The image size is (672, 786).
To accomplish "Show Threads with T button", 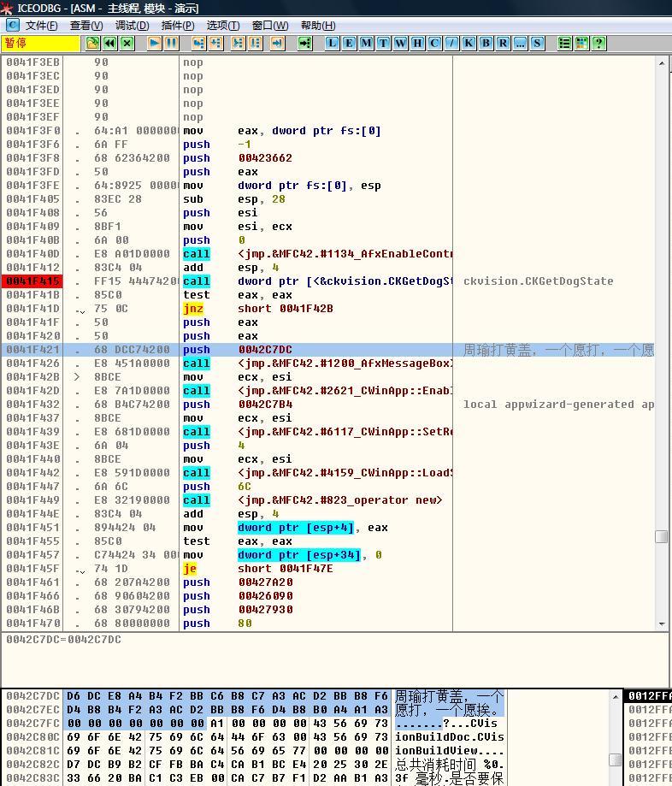I will click(383, 43).
